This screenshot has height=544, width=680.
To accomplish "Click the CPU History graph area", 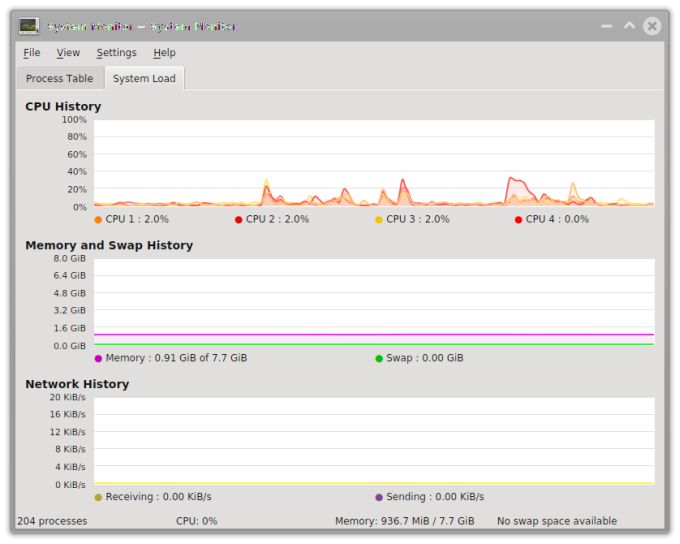I will (x=374, y=163).
